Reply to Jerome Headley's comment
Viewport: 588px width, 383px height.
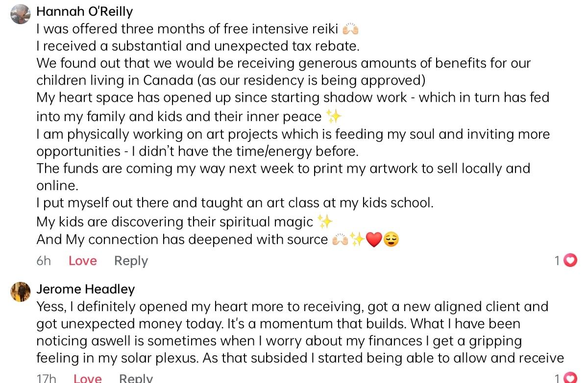(136, 378)
